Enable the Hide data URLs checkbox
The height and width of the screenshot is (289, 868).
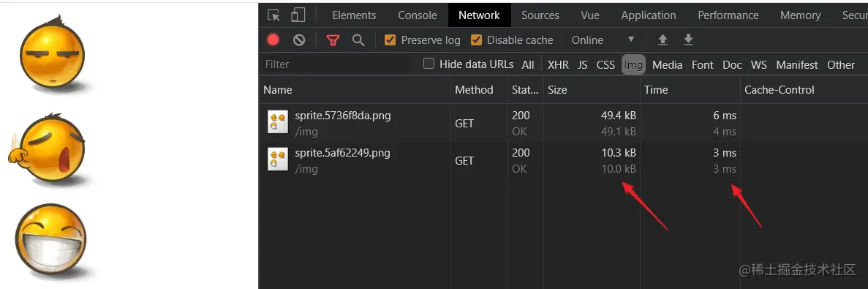[429, 64]
